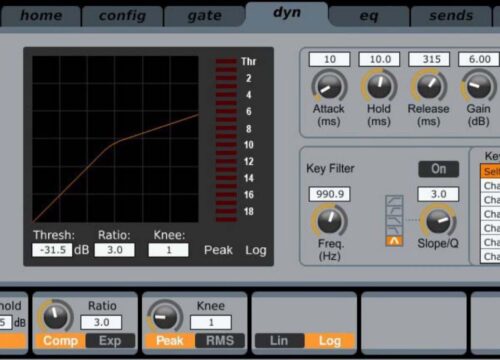Open the config tab
The width and height of the screenshot is (500, 360).
click(x=122, y=16)
